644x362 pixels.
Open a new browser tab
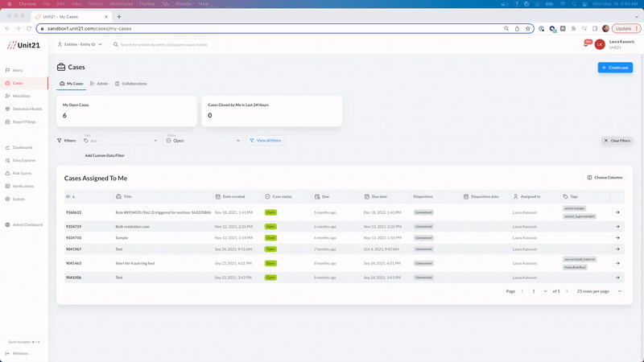(x=119, y=17)
